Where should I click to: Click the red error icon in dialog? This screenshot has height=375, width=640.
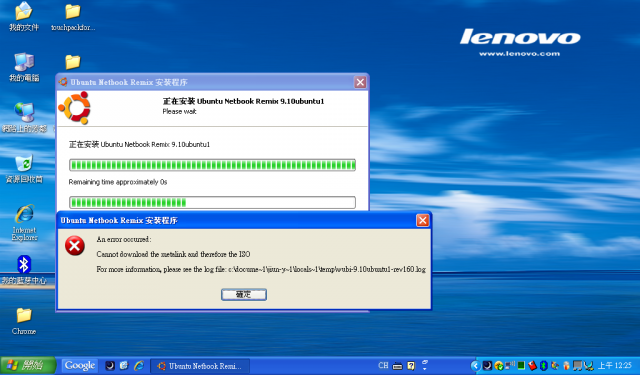pyautogui.click(x=75, y=246)
